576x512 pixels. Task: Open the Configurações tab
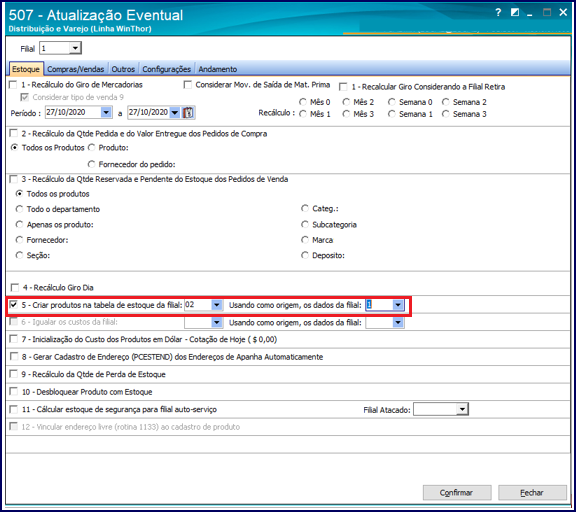(x=167, y=69)
